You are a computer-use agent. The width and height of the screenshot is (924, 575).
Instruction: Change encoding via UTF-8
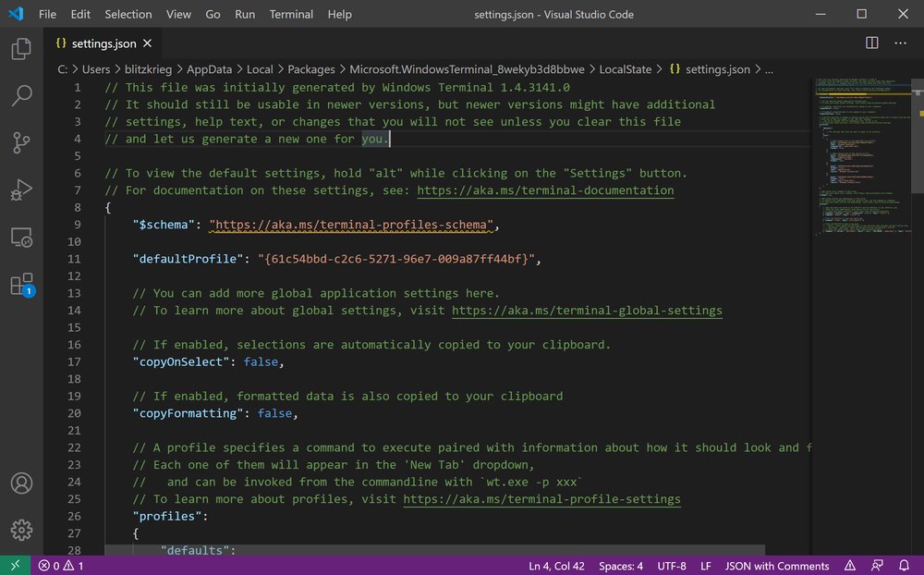[671, 566]
